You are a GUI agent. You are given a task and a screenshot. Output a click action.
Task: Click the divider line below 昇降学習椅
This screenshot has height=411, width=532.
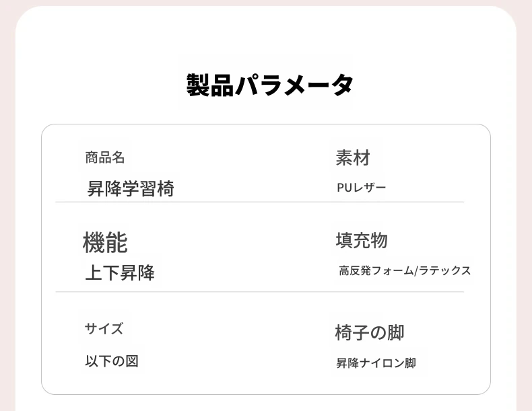coord(259,202)
